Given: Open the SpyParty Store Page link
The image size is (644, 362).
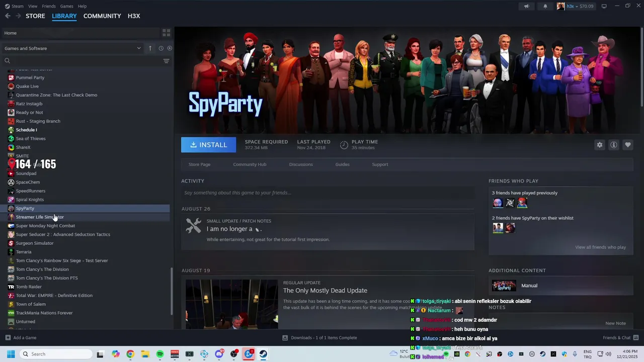Looking at the screenshot, I should coord(199,164).
